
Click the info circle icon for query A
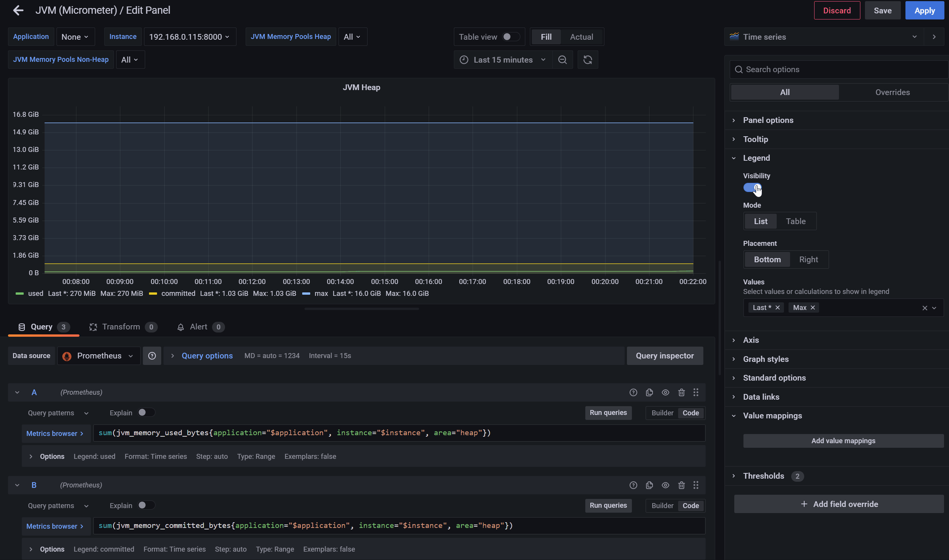(633, 393)
